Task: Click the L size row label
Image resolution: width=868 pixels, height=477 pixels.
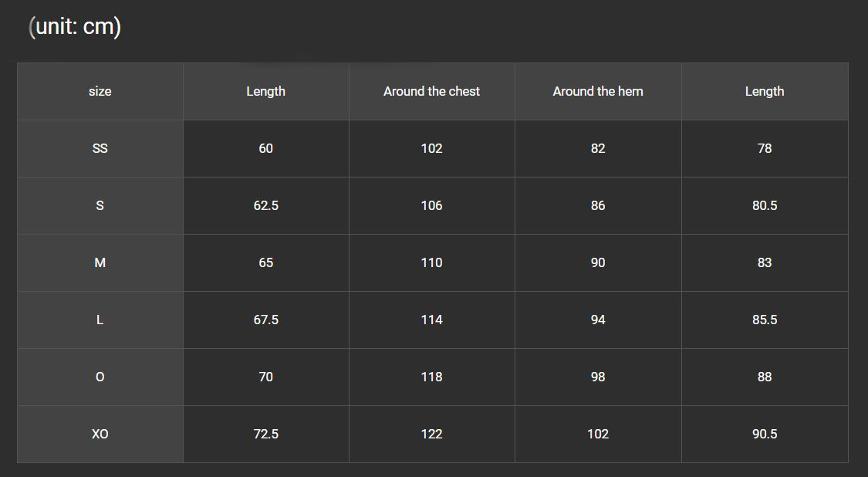Action: tap(100, 320)
